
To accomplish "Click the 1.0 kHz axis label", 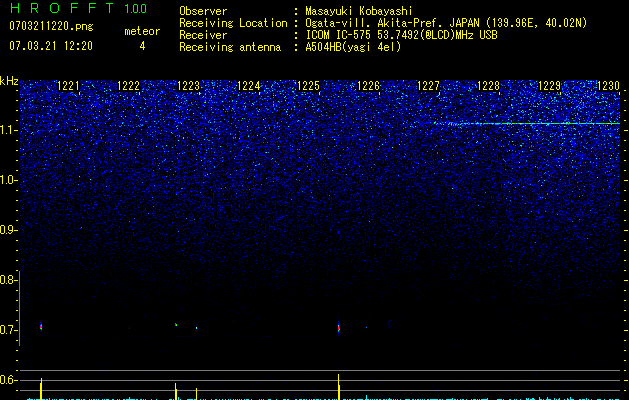I will pos(8,180).
